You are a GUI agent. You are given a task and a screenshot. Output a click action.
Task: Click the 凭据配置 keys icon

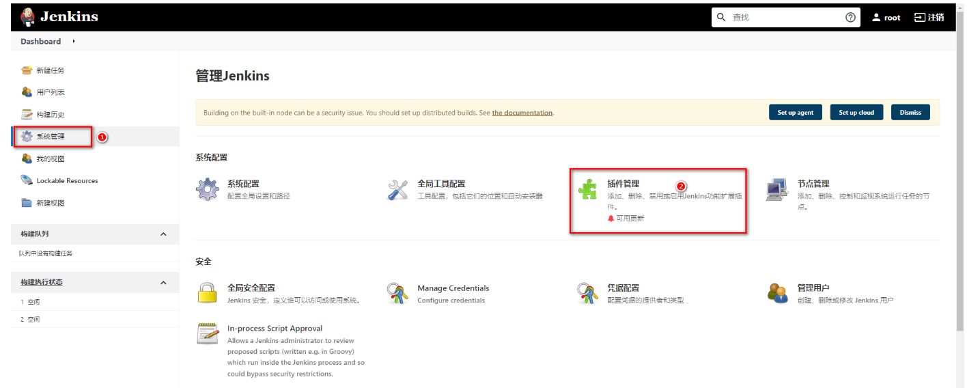[x=587, y=293]
